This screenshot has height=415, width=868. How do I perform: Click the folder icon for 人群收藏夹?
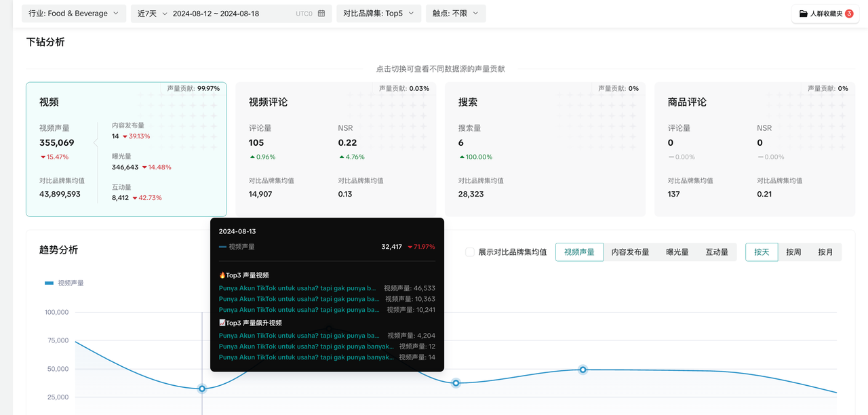coord(803,14)
